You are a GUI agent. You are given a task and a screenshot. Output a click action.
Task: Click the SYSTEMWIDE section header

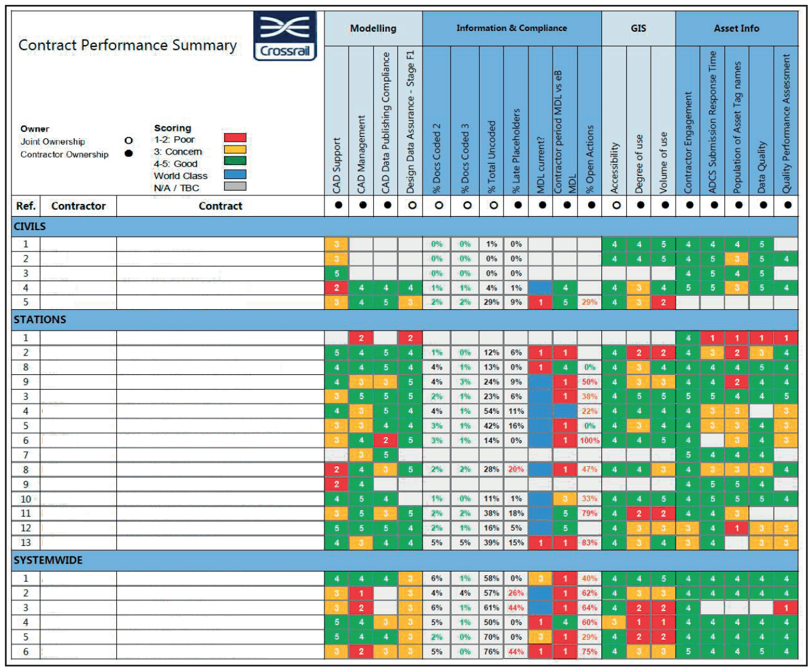(405, 561)
